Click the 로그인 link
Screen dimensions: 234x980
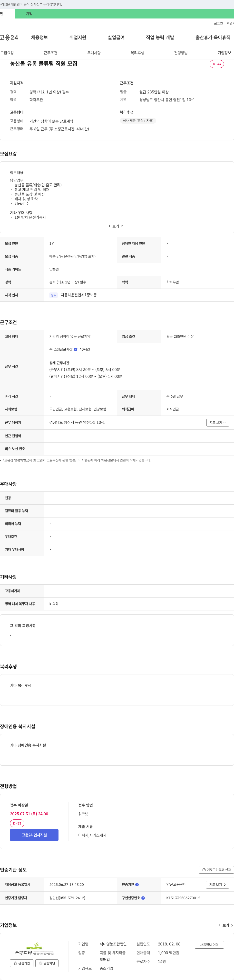click(218, 23)
